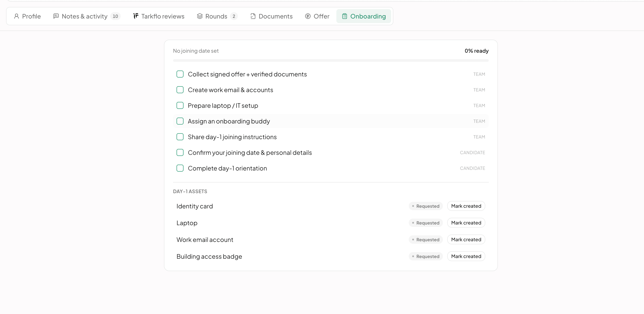644x314 pixels.
Task: Click 'Create work email & accounts' task text
Action: (x=230, y=90)
